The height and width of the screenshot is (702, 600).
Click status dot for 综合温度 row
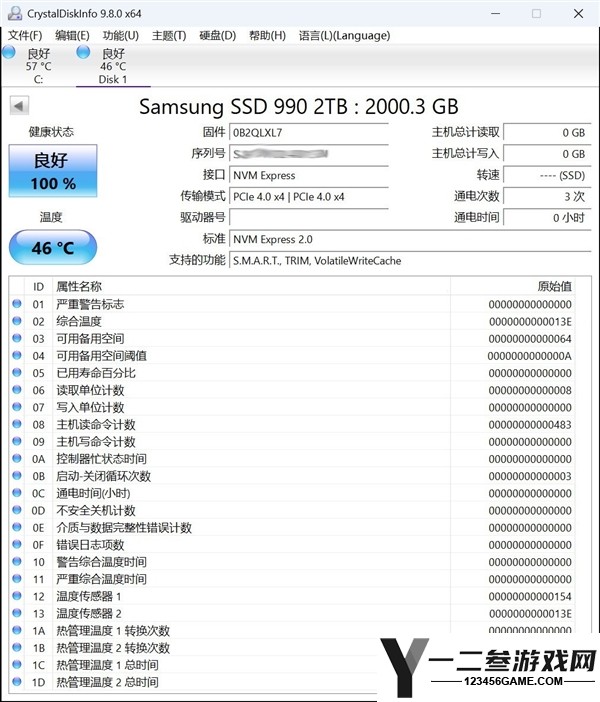[17, 321]
